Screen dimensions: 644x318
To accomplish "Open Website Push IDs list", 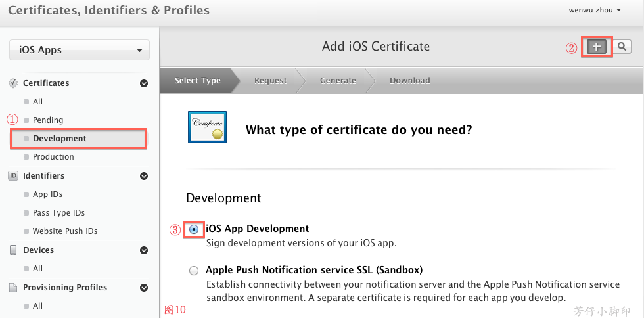I will pos(65,231).
